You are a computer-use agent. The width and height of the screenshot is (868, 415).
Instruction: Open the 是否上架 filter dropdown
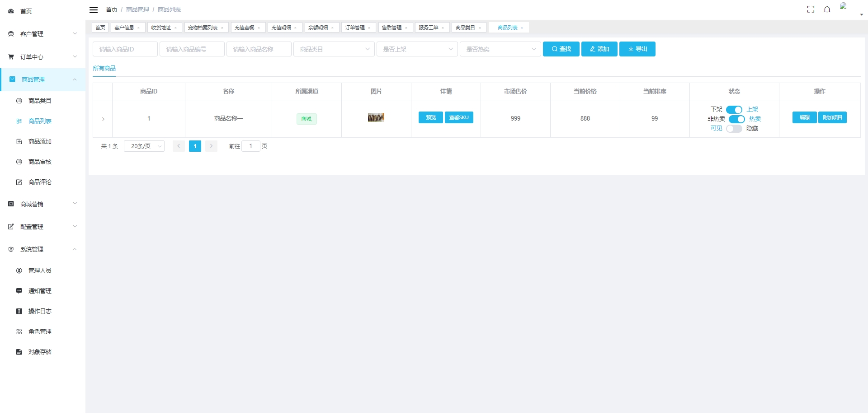click(417, 49)
